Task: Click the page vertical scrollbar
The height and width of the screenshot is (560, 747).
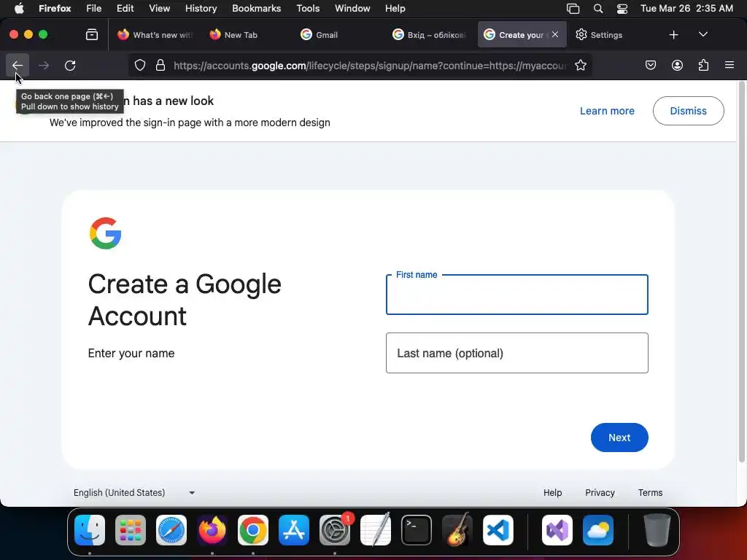Action: pos(741,271)
